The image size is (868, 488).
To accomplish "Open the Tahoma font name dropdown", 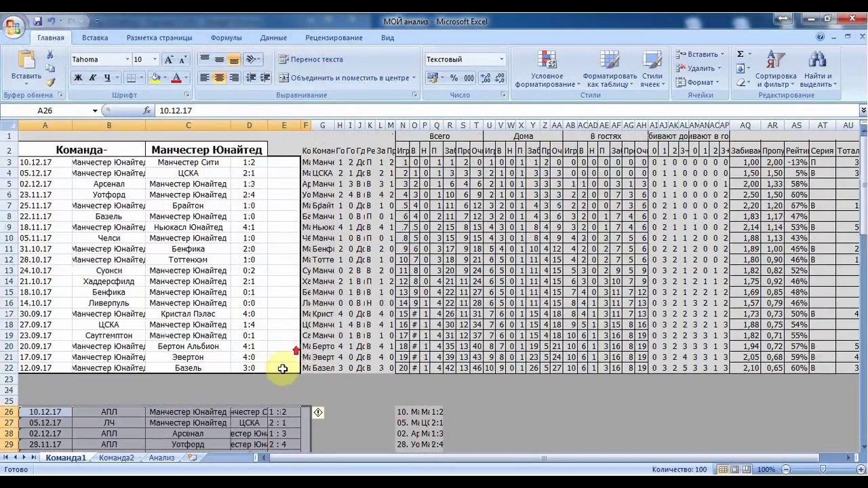I will [x=127, y=60].
